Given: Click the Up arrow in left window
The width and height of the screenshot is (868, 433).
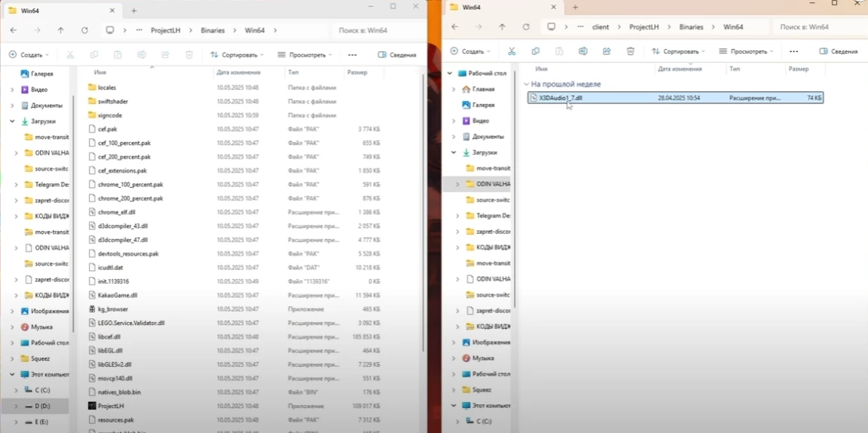Looking at the screenshot, I should coord(61,30).
